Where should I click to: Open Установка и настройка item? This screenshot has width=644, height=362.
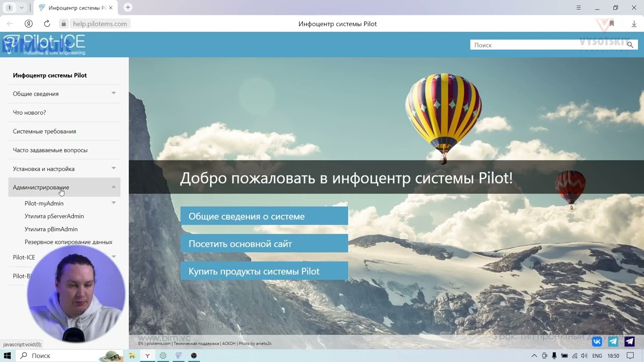44,169
